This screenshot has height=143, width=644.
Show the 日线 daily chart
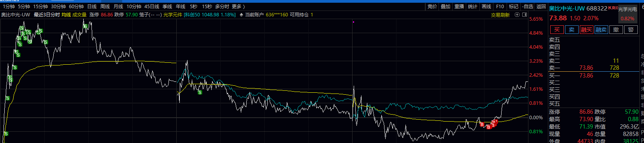[x=92, y=7]
